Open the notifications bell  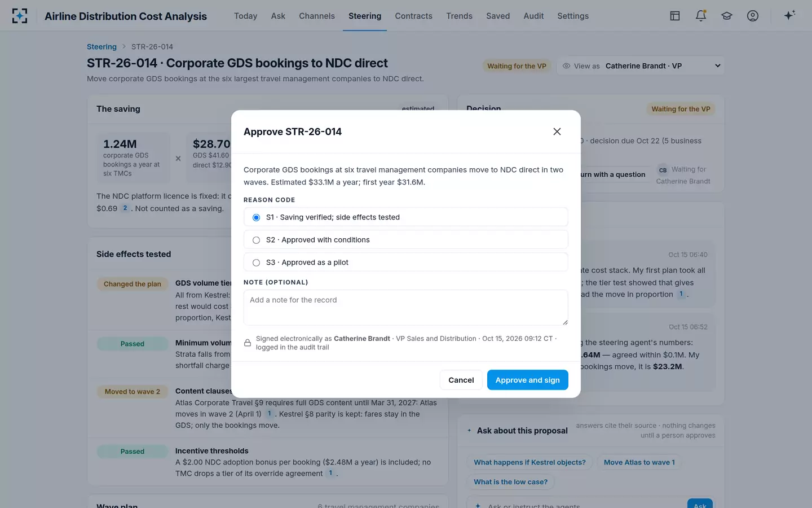(701, 16)
